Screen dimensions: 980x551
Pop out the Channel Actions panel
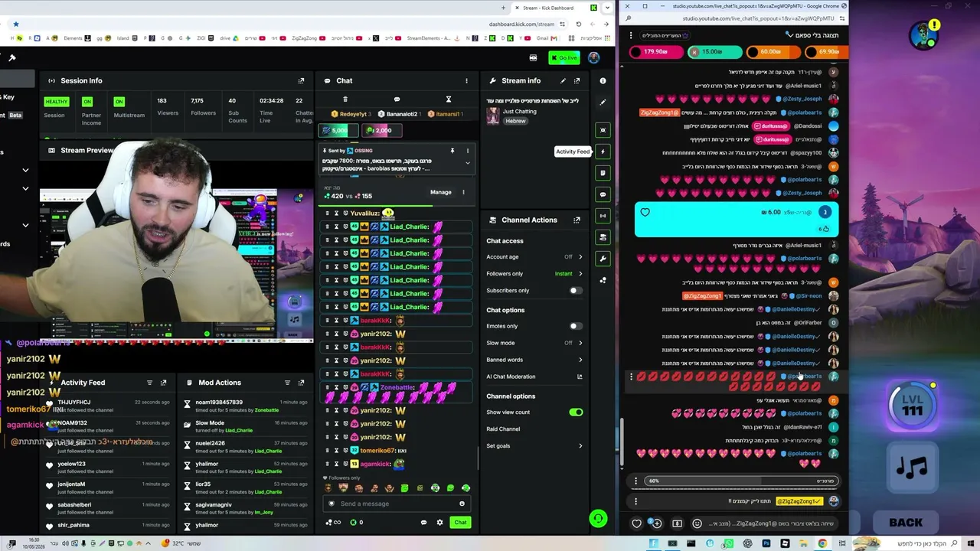pyautogui.click(x=577, y=220)
